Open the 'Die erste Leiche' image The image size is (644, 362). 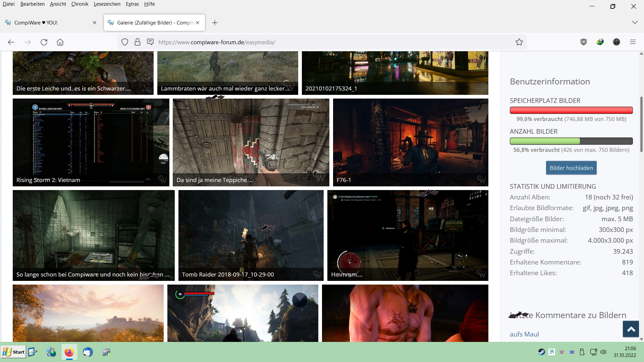83,73
